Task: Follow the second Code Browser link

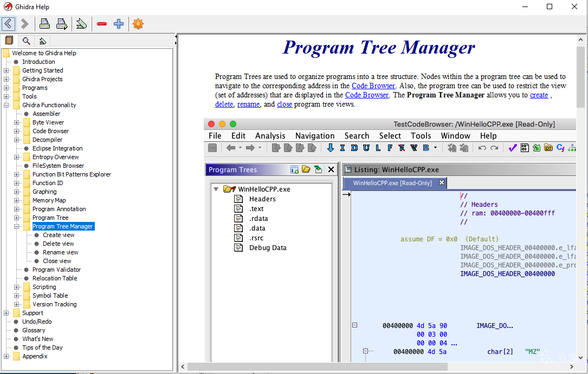Action: click(x=367, y=95)
